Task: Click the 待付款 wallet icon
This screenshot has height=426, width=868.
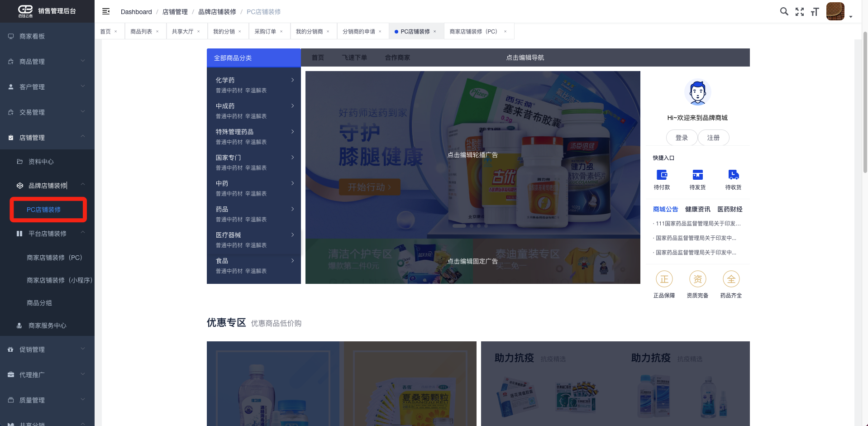Action: pyautogui.click(x=662, y=175)
